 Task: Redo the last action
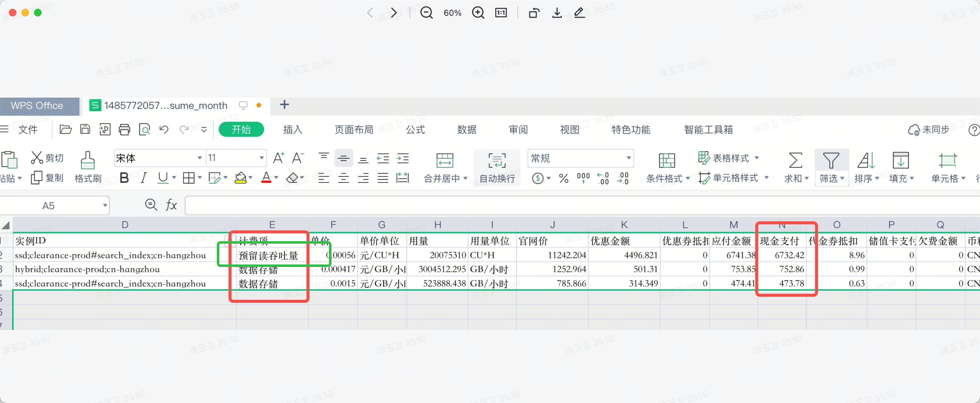pos(184,130)
